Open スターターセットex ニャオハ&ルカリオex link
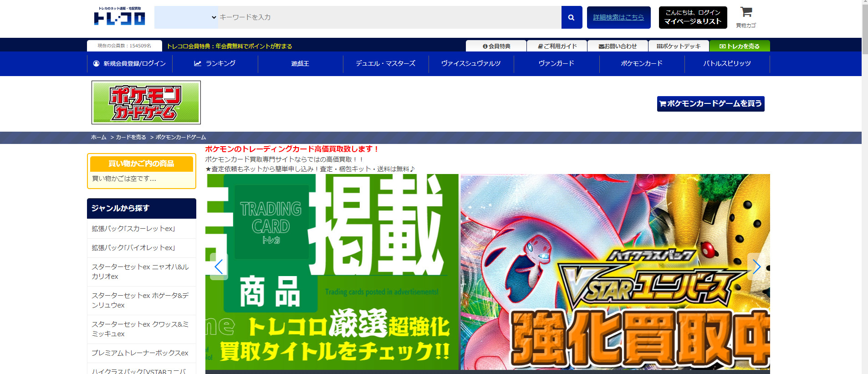 [x=142, y=272]
